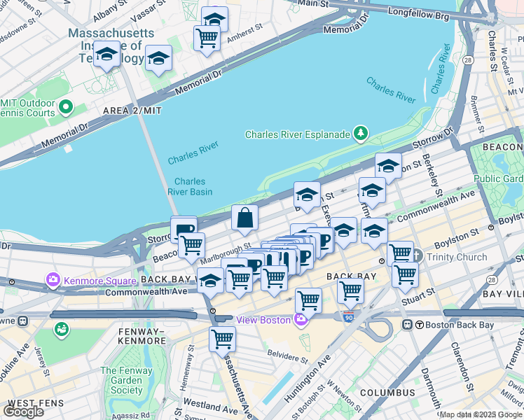Click the MIT Outdoor Tennis Courts pin
This screenshot has width=524, height=420.
click(x=66, y=108)
